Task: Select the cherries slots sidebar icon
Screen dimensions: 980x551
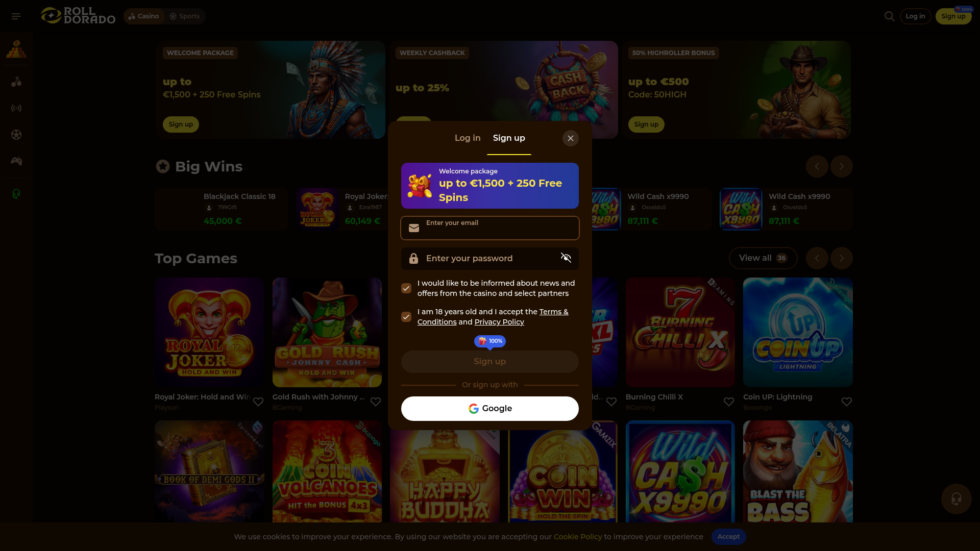Action: coord(16,82)
